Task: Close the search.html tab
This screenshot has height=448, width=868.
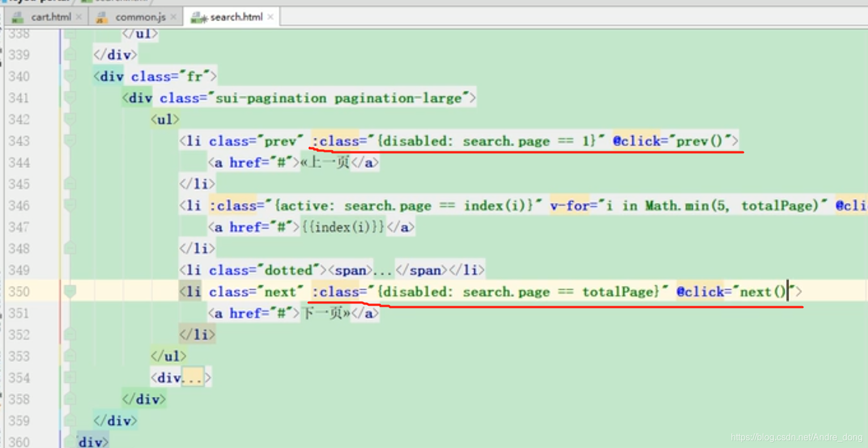Action: [x=271, y=17]
